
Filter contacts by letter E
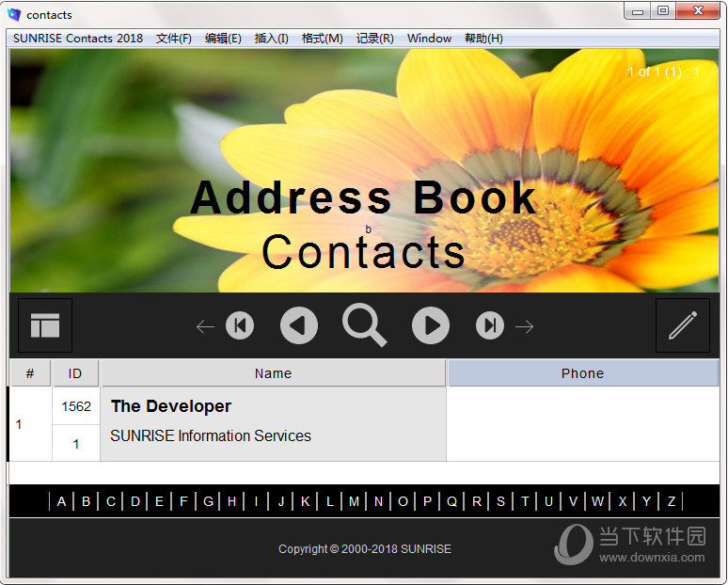pos(159,501)
